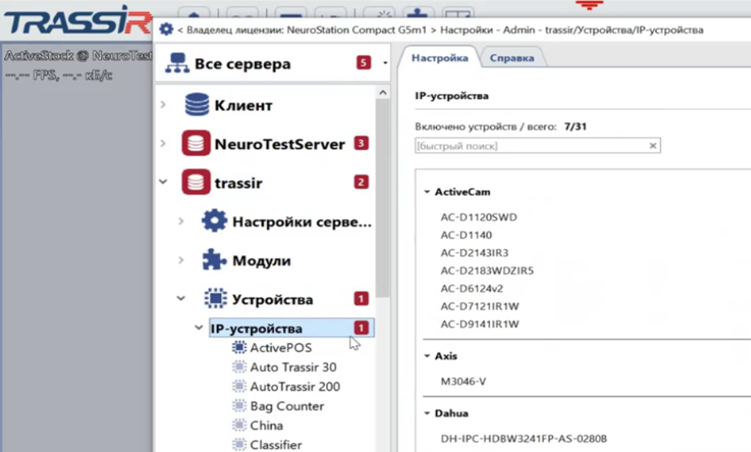
Task: Select the Auto Trassir 30 item
Action: point(293,367)
